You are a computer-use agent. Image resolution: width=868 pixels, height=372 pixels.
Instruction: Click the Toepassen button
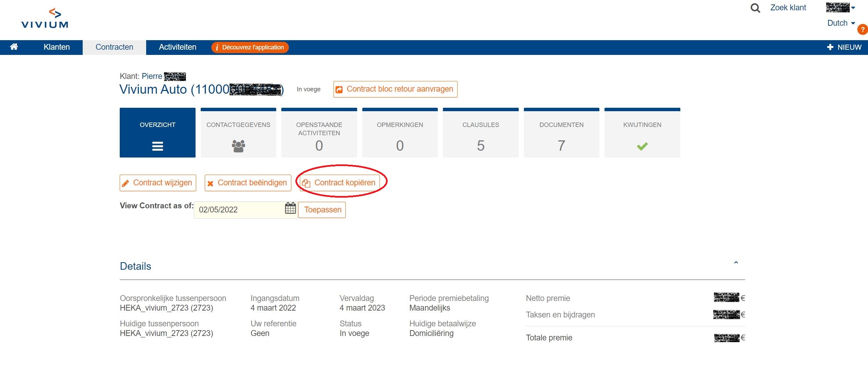pos(322,210)
